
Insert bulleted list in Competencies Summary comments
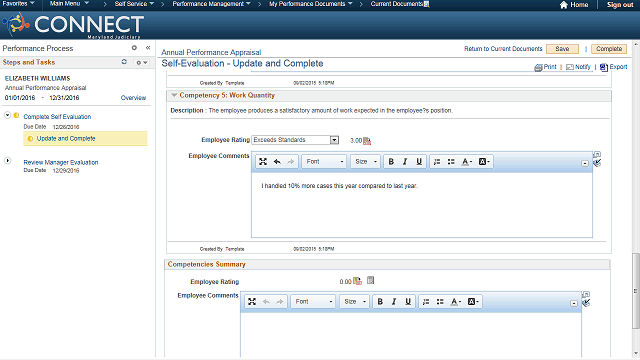440,302
